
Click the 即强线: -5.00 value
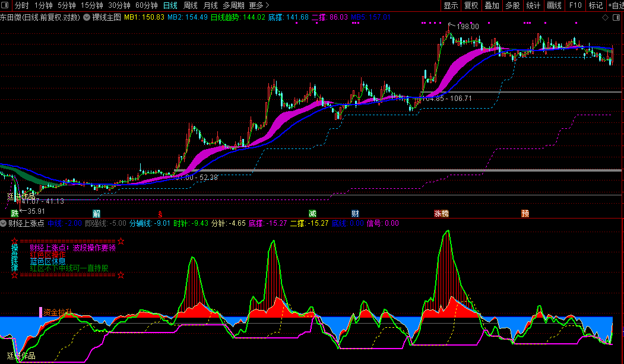coord(106,223)
